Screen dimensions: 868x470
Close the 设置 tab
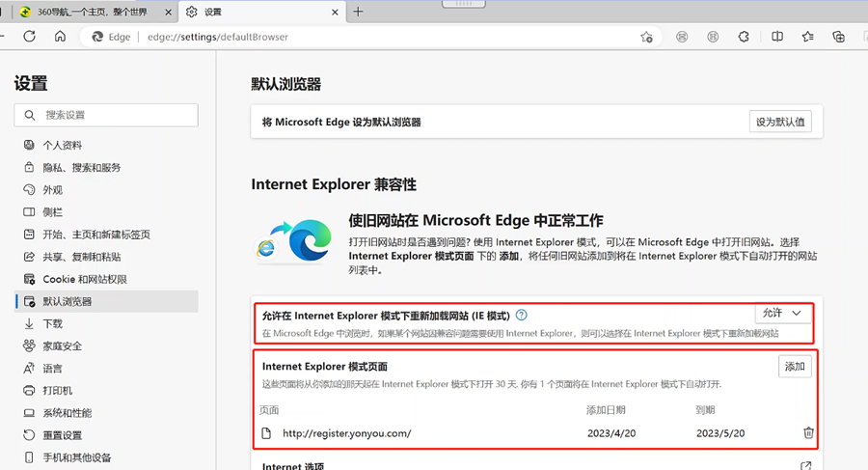[x=335, y=12]
